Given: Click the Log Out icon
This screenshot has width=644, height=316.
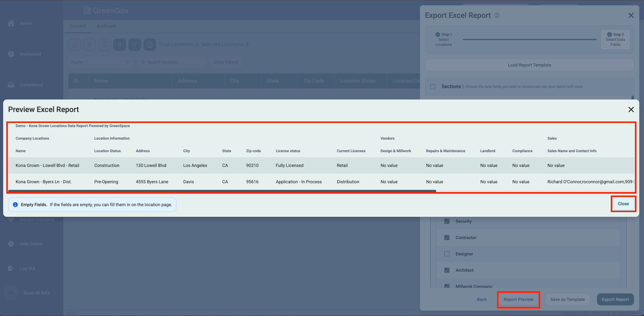Looking at the screenshot, I should pos(11,268).
